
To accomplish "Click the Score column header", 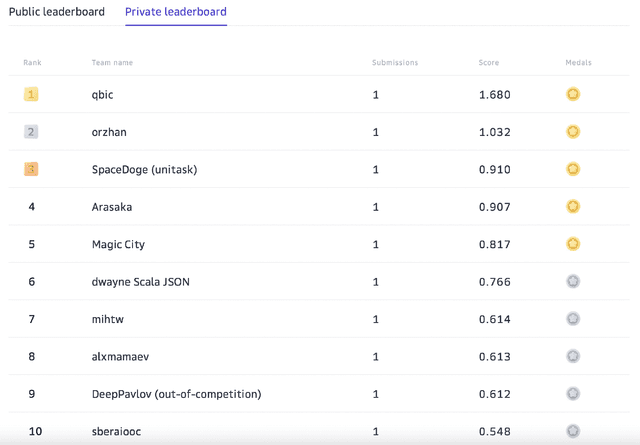I will 488,63.
